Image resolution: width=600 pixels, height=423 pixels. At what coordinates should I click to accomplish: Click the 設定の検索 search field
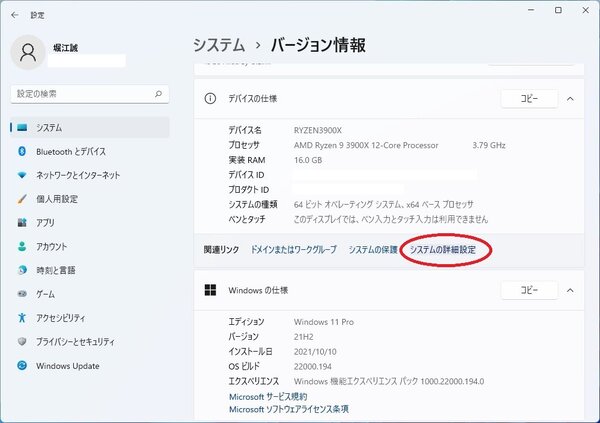pyautogui.click(x=90, y=94)
